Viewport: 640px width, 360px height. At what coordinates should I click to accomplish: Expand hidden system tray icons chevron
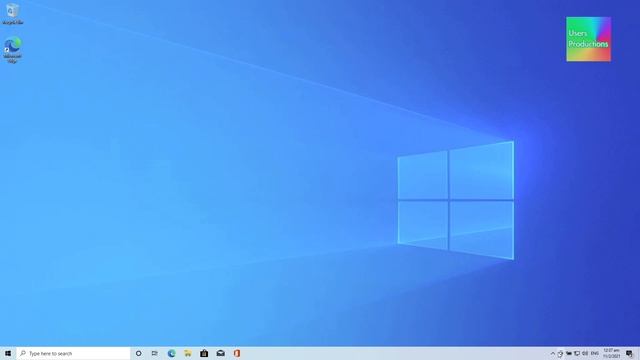coord(553,353)
